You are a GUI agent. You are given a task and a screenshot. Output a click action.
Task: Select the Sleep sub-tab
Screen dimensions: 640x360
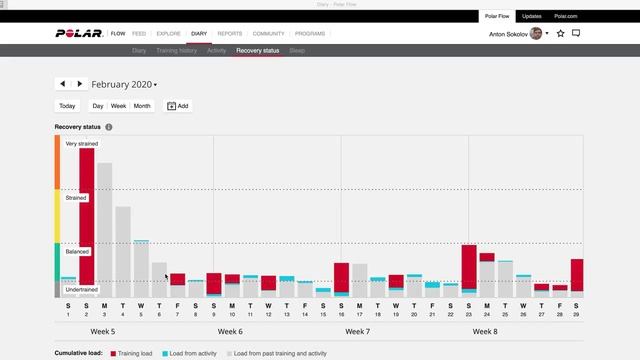pos(297,51)
